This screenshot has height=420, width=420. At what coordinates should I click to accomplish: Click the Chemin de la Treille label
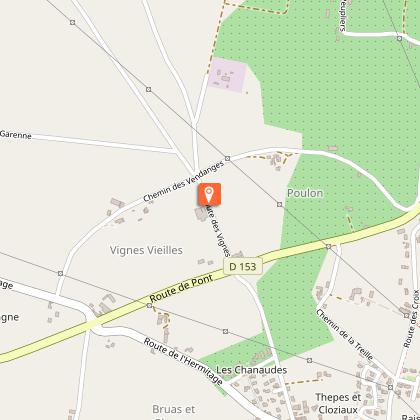point(344,334)
